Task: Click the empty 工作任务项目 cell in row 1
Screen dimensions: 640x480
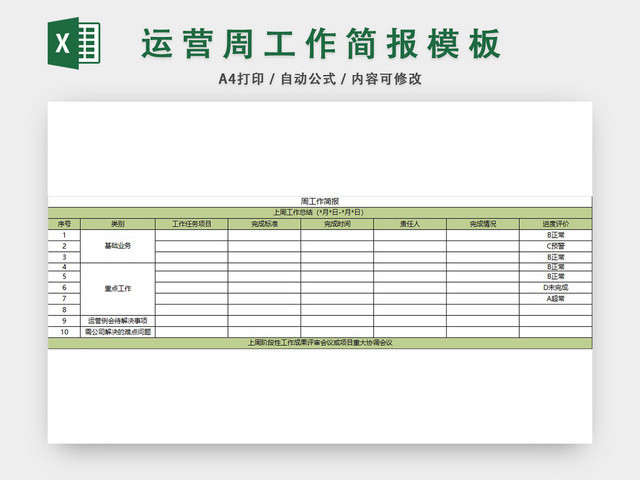Action: coord(191,235)
